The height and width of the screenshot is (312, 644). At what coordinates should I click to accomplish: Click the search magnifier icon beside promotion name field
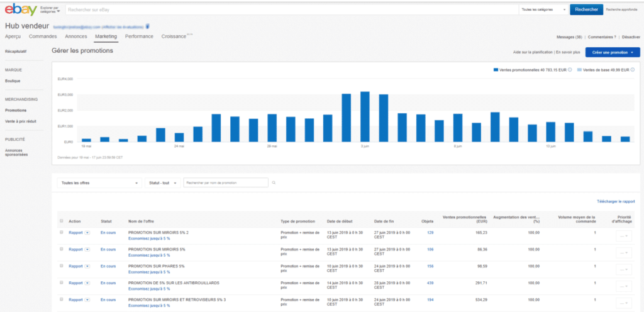click(274, 182)
